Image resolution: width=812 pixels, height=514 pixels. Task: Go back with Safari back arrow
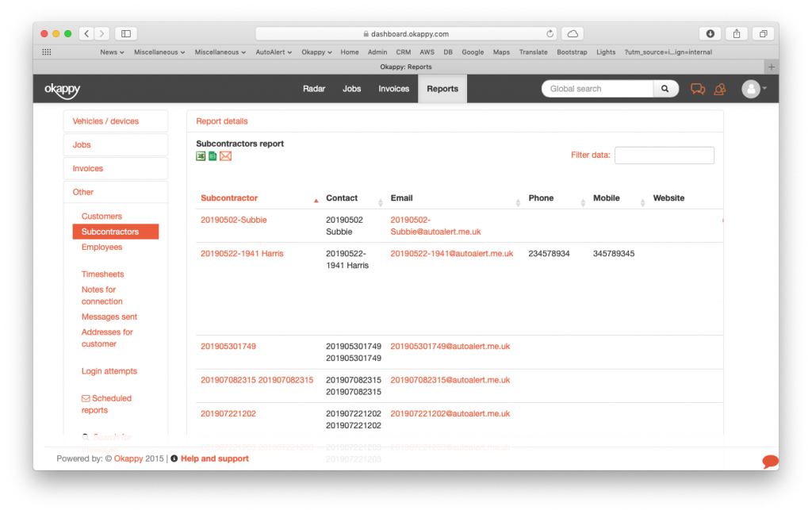(86, 33)
